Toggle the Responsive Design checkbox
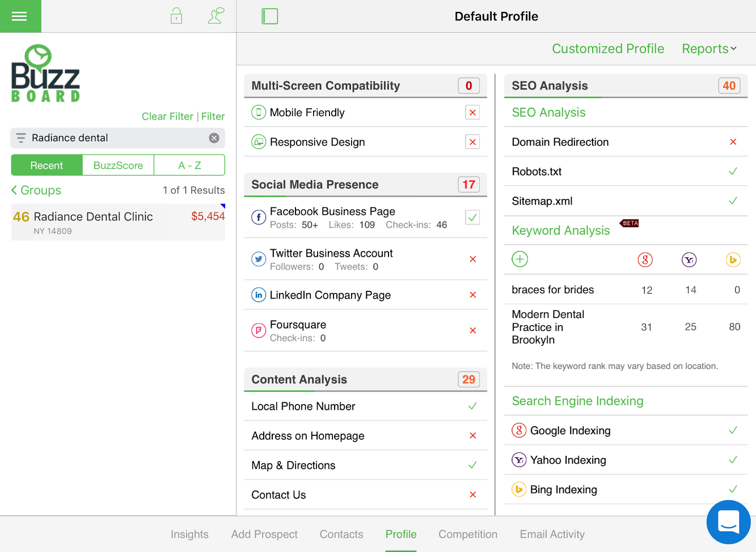 point(472,142)
